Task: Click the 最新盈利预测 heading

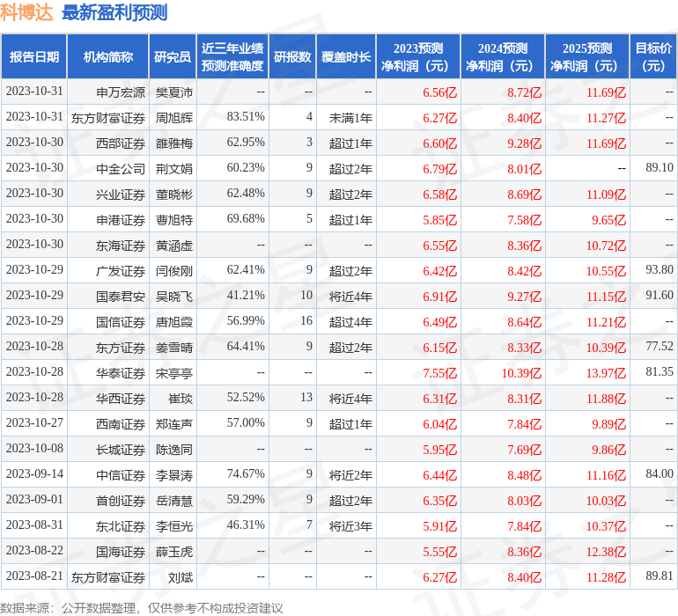Action: pos(114,12)
